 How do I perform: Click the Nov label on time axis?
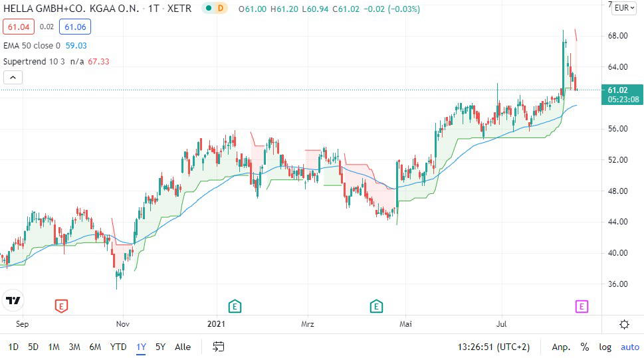coord(123,324)
